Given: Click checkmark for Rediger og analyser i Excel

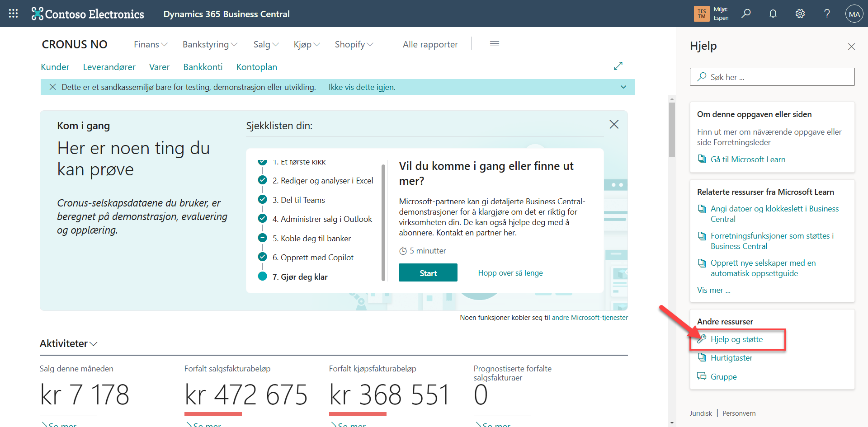Looking at the screenshot, I should tap(262, 180).
